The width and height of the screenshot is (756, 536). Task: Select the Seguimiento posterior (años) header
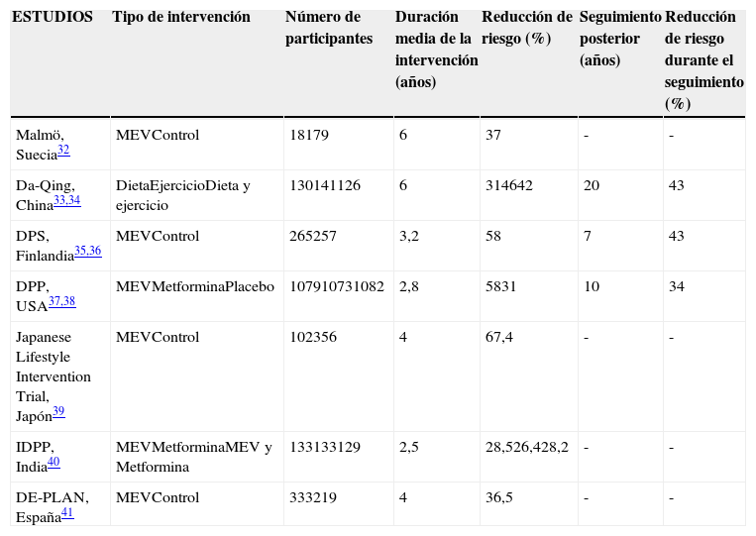[x=619, y=39]
